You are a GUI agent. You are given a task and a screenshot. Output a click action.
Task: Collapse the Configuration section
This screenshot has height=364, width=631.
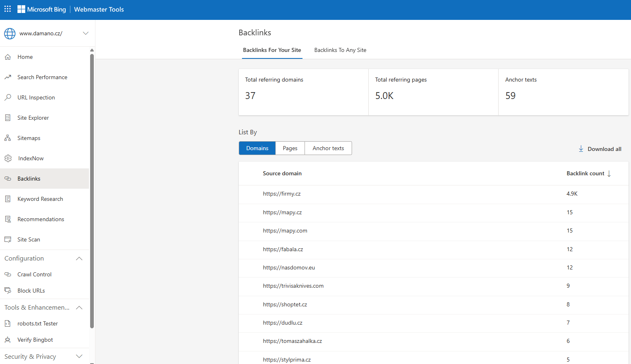tap(79, 258)
